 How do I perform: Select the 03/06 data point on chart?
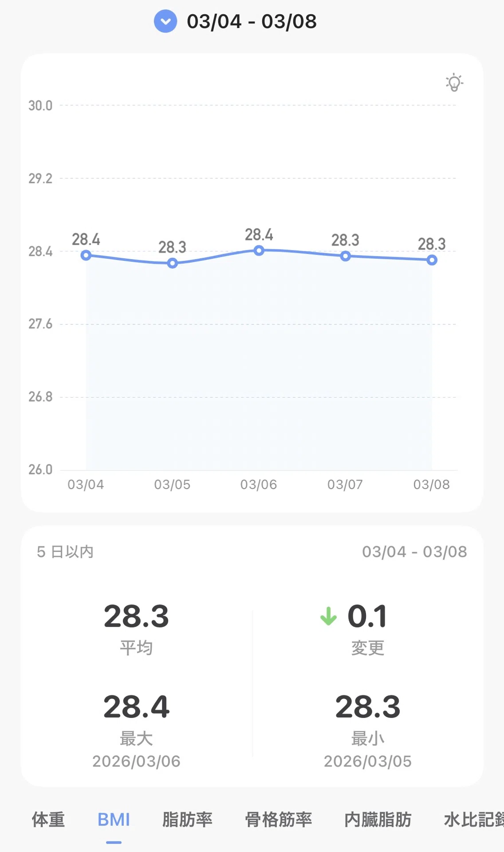coord(259,251)
